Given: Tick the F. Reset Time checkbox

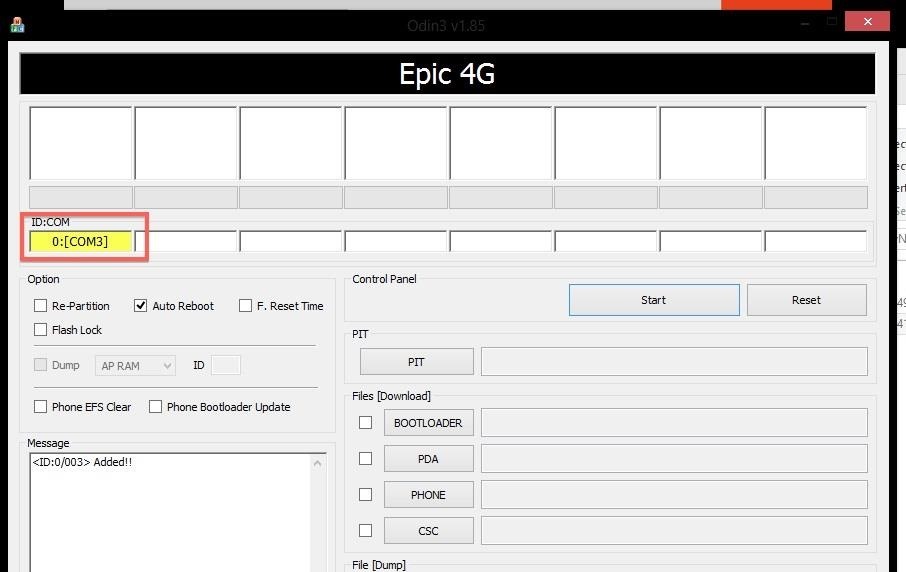Looking at the screenshot, I should click(246, 306).
